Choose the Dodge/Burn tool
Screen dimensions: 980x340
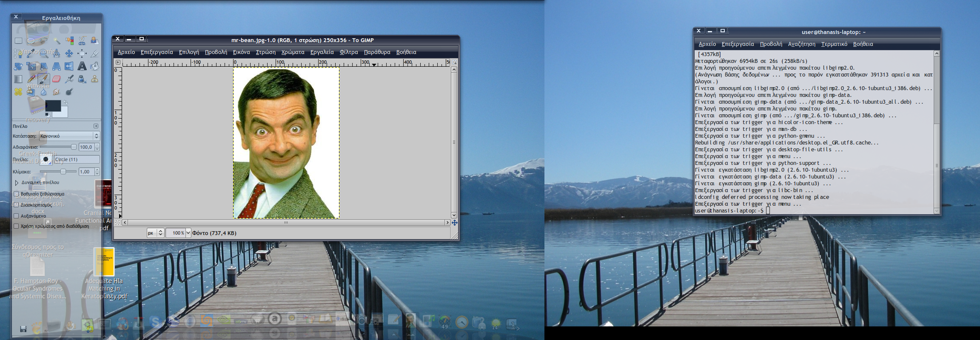pyautogui.click(x=69, y=92)
